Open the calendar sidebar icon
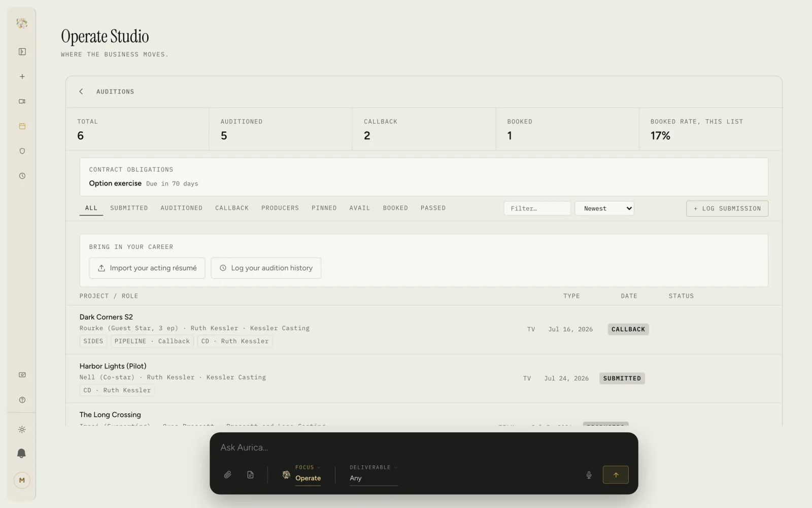Screen dimensions: 812x508 [x=22, y=126]
